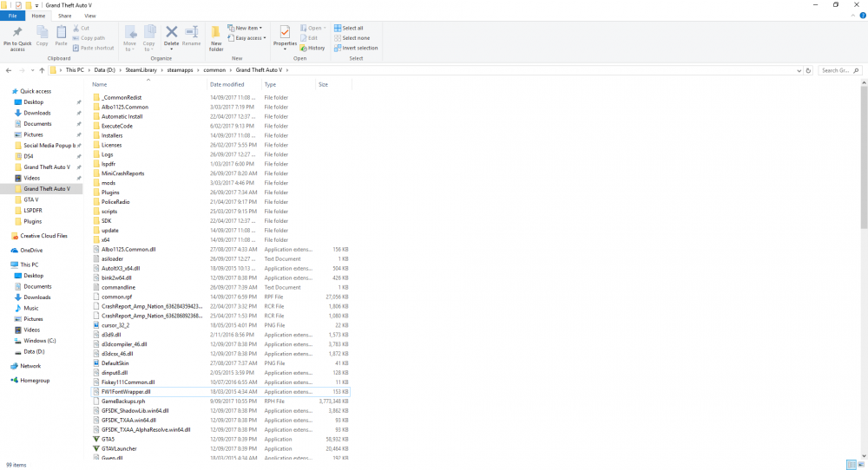Switch to Details view icon in status bar
868x470 pixels.
point(852,465)
